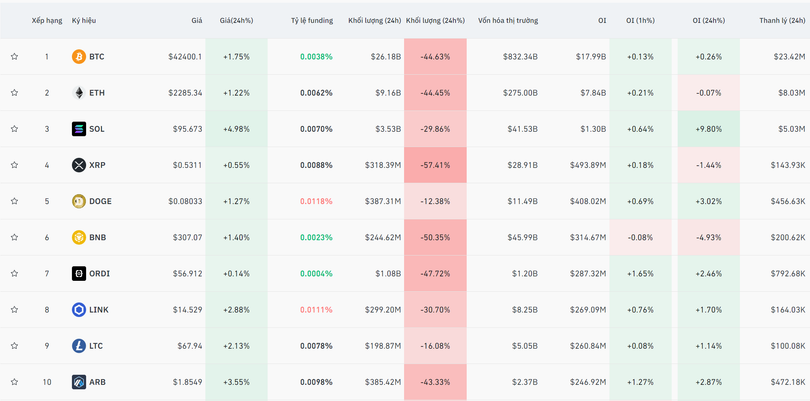The height and width of the screenshot is (401, 810).
Task: Click the red -57.41% volume cell for XRP
Action: (x=435, y=165)
